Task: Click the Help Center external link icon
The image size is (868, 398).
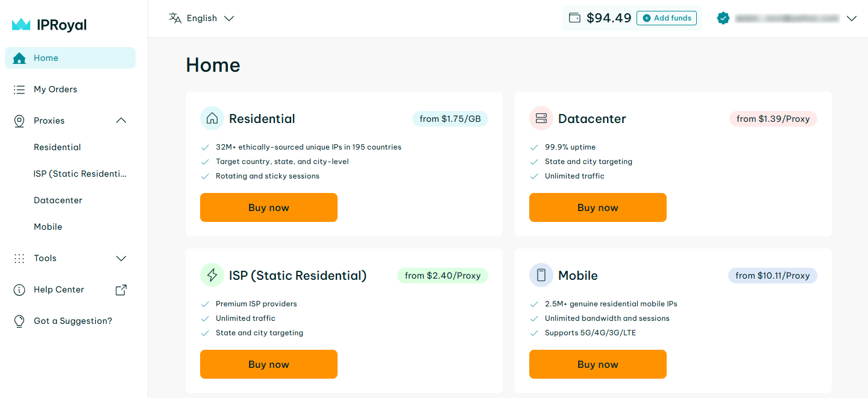Action: coord(121,290)
